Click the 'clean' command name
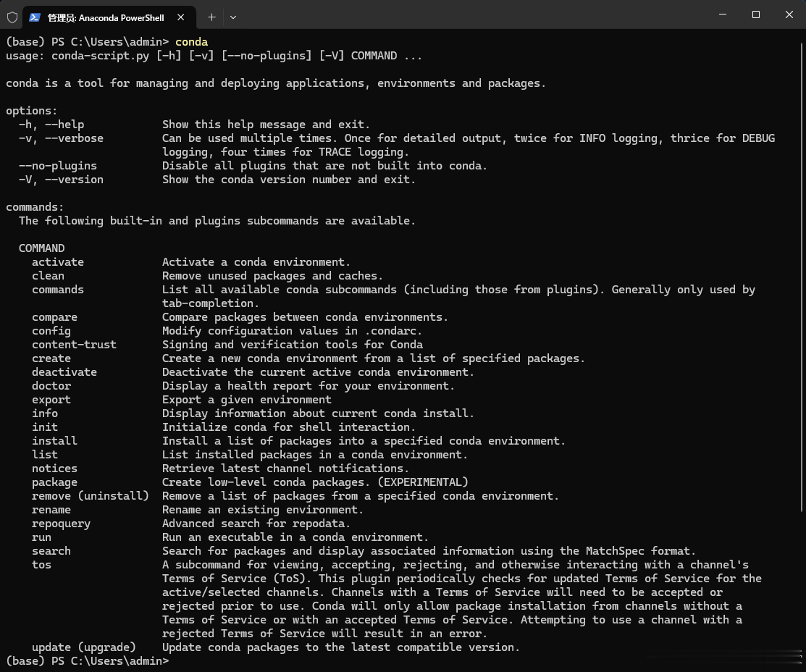 click(x=49, y=276)
